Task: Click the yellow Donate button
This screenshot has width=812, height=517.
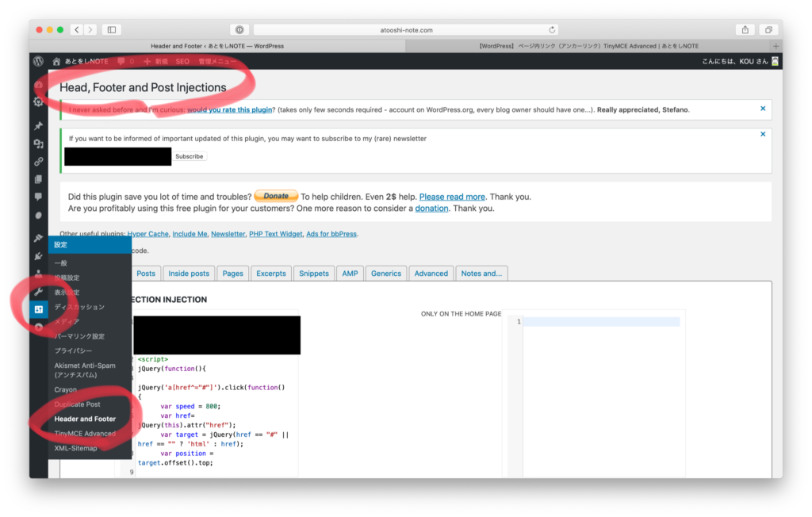Action: click(276, 196)
